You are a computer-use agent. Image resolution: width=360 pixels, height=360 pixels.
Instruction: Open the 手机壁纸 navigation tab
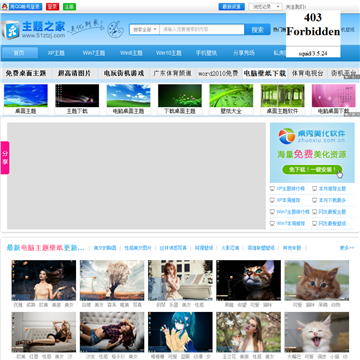pyautogui.click(x=206, y=53)
